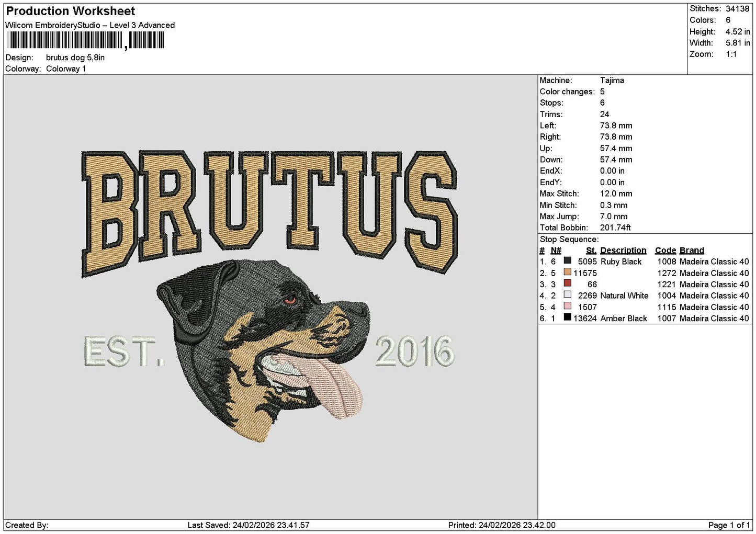
Task: Click the Rottweiler dog head embroidery
Action: click(263, 350)
